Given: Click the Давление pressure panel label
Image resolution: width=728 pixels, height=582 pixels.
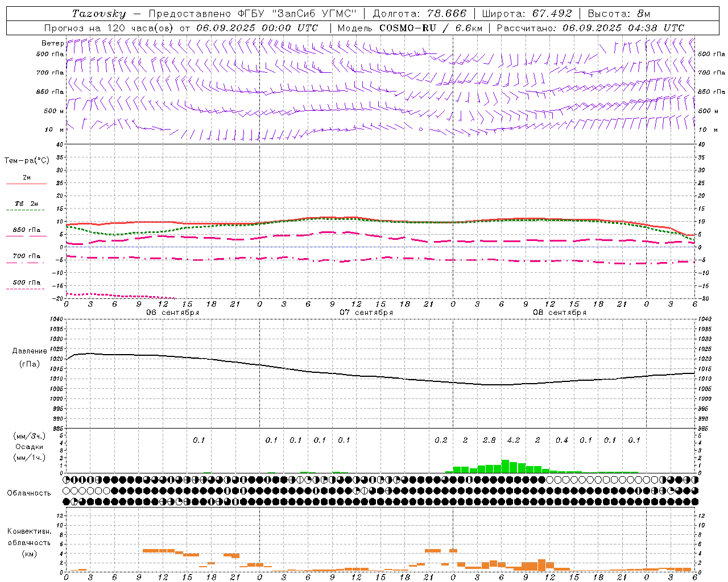Looking at the screenshot, I should click(30, 351).
